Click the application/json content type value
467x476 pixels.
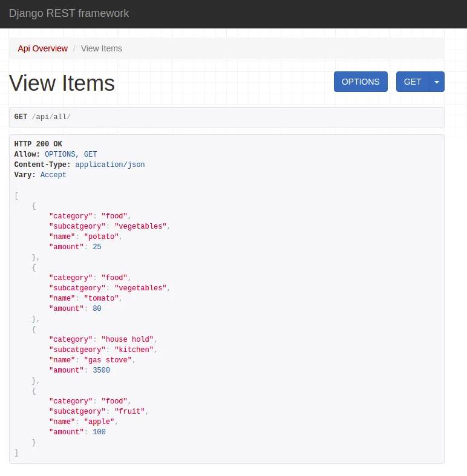[x=109, y=165]
